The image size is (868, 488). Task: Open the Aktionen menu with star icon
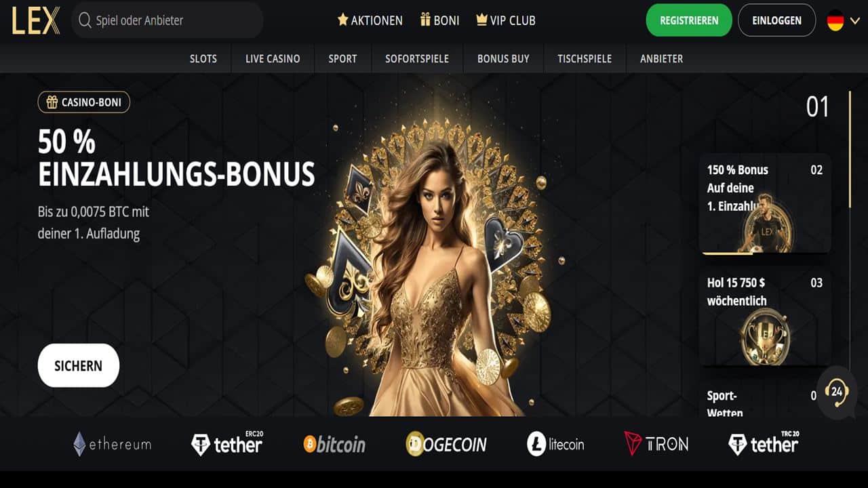370,20
